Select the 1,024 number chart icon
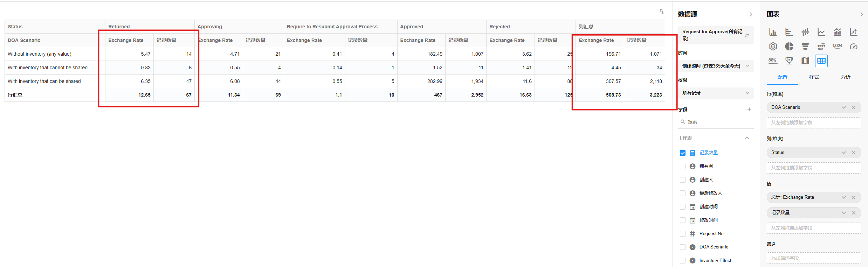Screen dimensions: 868x267 pyautogui.click(x=837, y=46)
